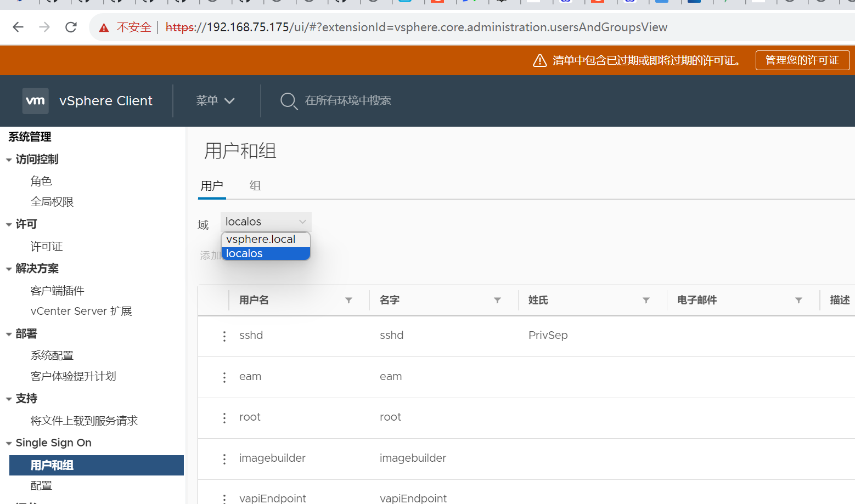This screenshot has height=504, width=855.
Task: Switch to the 组 tab
Action: click(x=255, y=186)
